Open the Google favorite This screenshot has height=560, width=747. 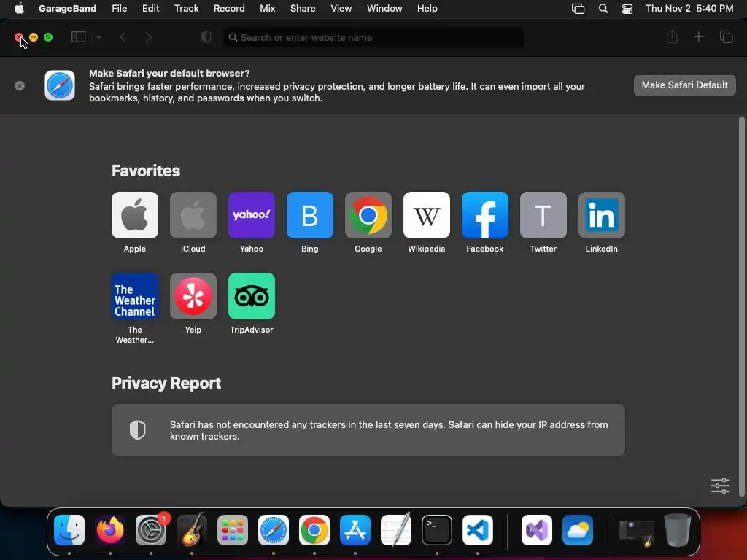tap(368, 215)
